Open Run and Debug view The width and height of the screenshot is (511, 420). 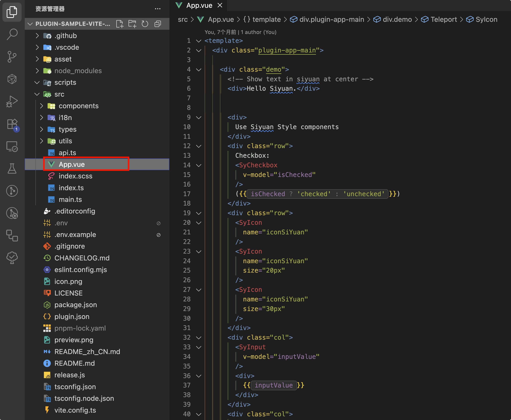coord(12,101)
